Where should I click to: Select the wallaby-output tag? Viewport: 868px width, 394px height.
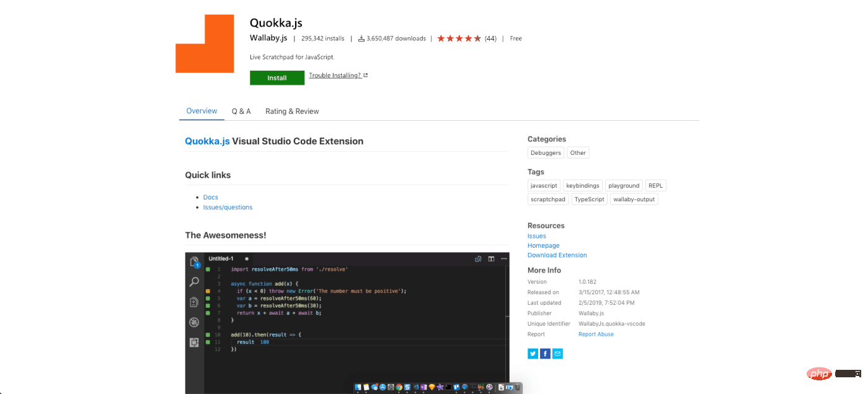tap(634, 199)
